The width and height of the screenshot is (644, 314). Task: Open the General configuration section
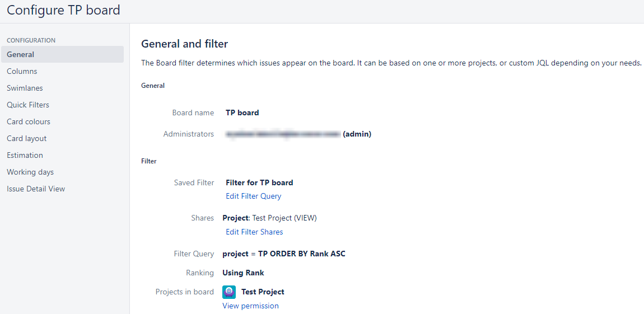point(21,54)
